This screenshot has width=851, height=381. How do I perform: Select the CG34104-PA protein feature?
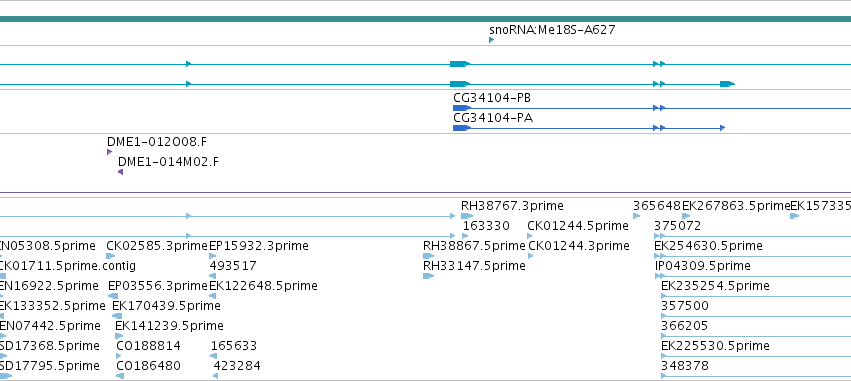(x=589, y=128)
